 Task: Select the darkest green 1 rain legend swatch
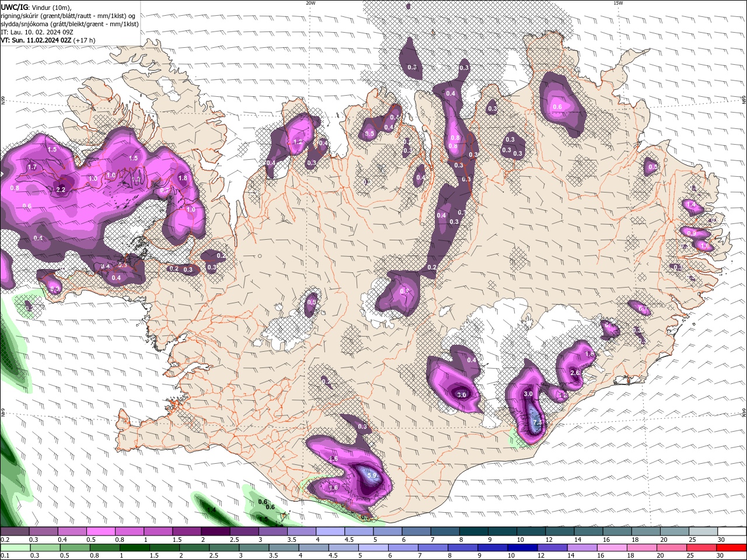(134, 548)
